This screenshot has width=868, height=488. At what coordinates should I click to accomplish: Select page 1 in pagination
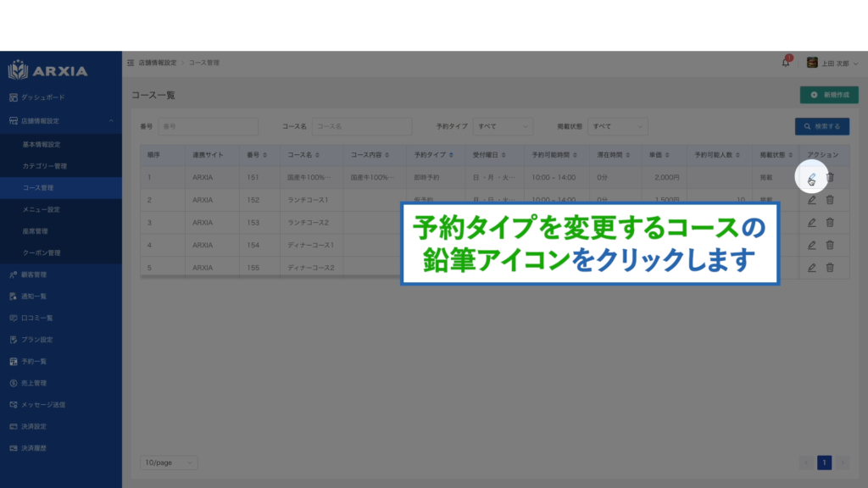(x=824, y=463)
